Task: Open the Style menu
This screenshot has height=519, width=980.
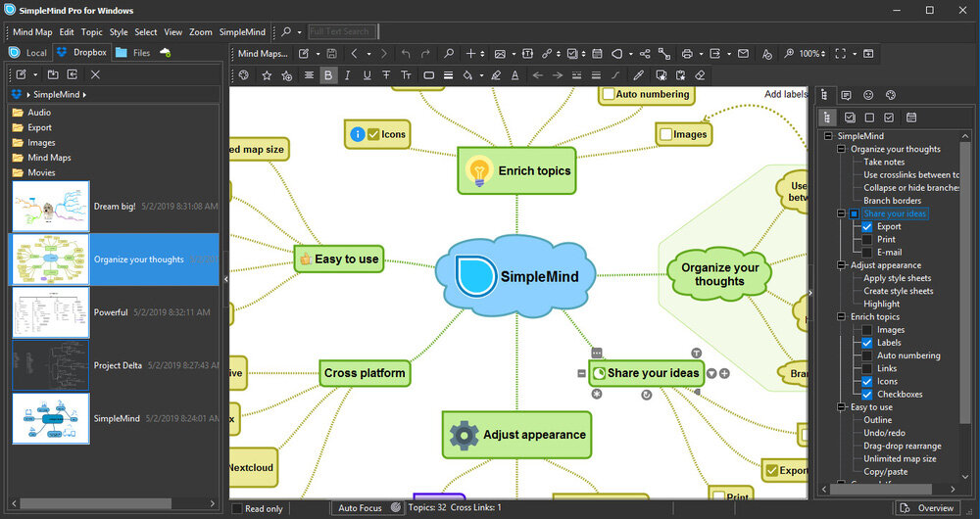Action: 119,32
